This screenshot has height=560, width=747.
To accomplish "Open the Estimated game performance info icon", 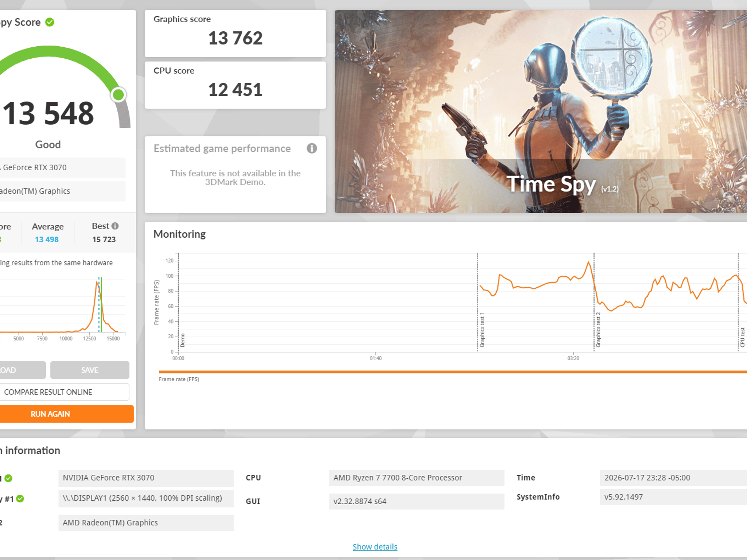I will coord(311,148).
